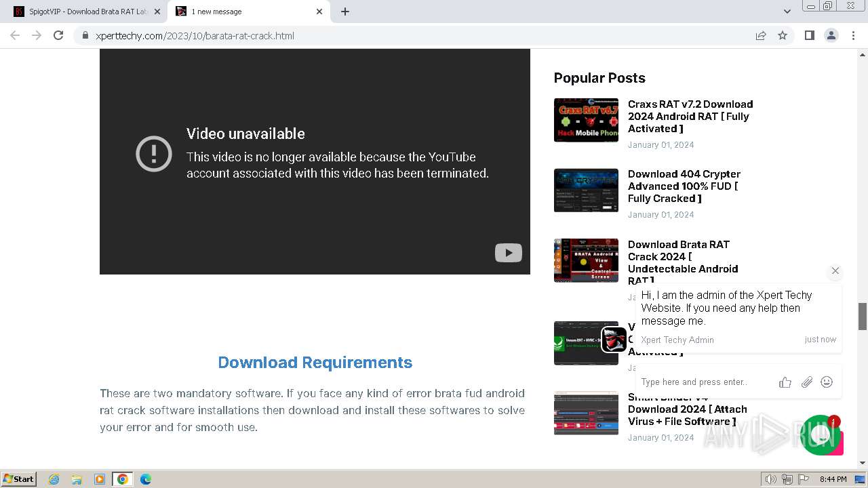This screenshot has height=488, width=868.
Task: Go back to the previous page
Action: [x=15, y=35]
